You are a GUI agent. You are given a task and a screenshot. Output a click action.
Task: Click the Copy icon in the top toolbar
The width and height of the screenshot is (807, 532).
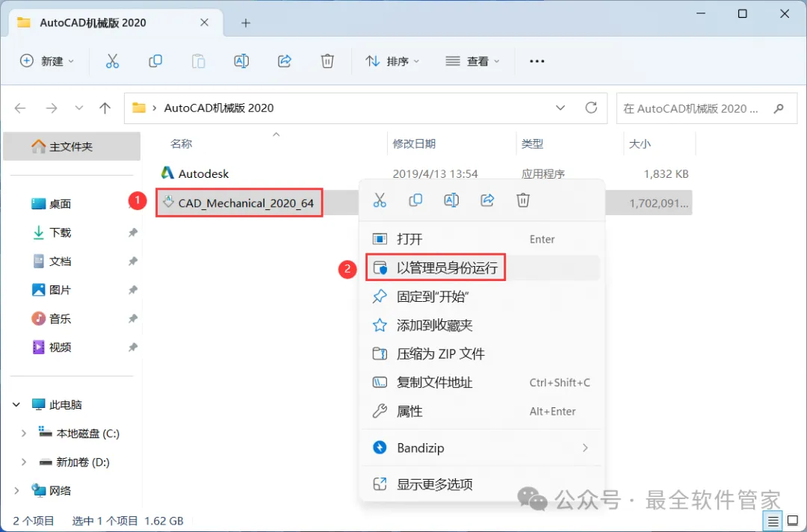(x=155, y=61)
